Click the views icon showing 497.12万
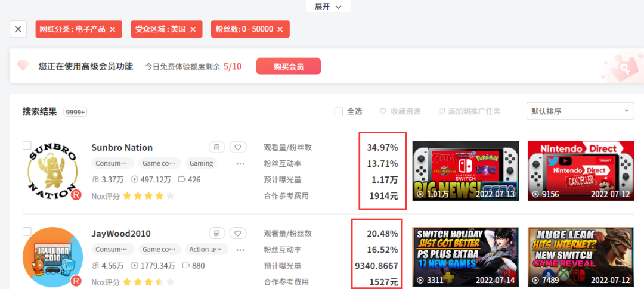The height and width of the screenshot is (289, 644). coord(134,180)
